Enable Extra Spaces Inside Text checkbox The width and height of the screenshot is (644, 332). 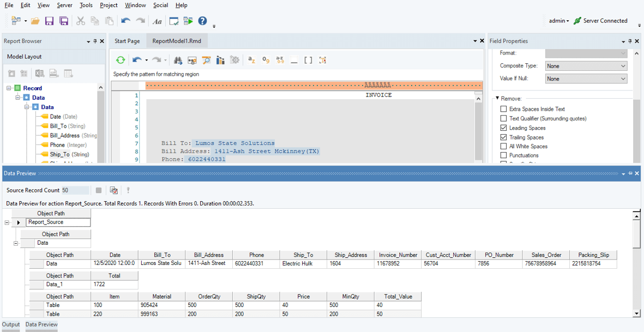503,109
